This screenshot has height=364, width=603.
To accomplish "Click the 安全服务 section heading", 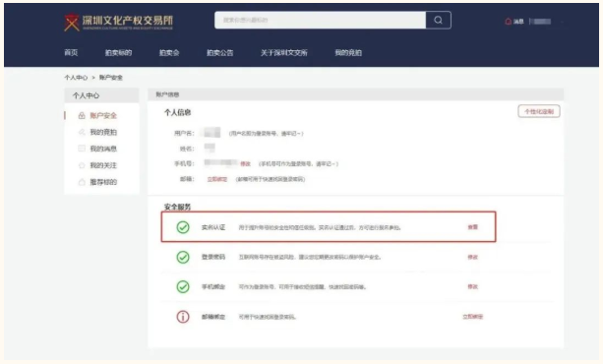I will [x=178, y=207].
